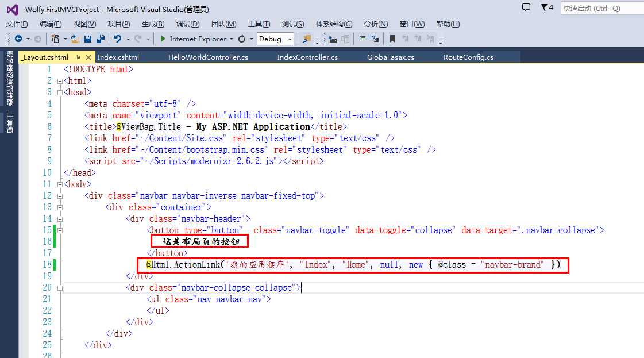Pin the _Layout.cshtml tab

pyautogui.click(x=78, y=57)
